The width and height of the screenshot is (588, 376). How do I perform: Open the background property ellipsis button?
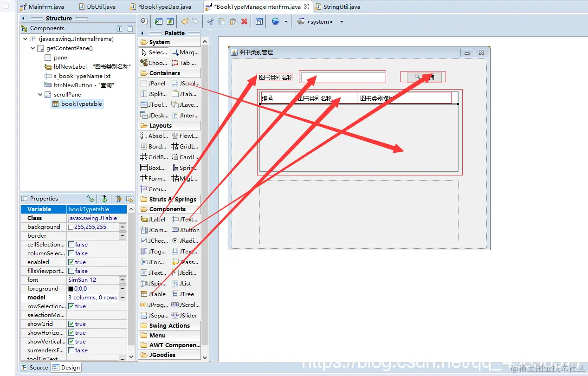pyautogui.click(x=123, y=227)
